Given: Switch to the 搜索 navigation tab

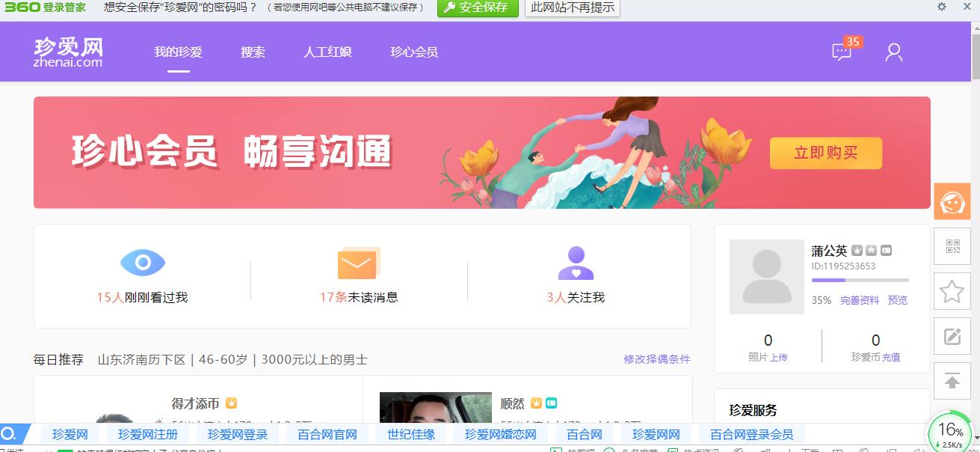Looking at the screenshot, I should point(252,52).
